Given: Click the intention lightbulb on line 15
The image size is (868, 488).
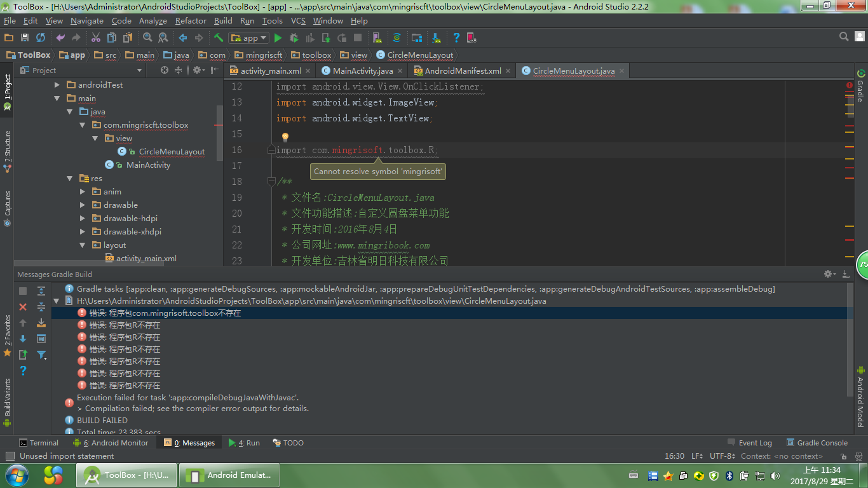Looking at the screenshot, I should tap(285, 137).
